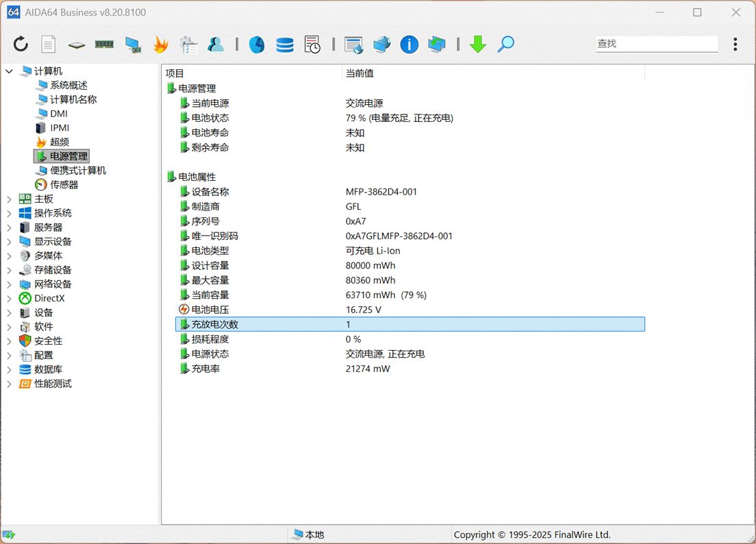Viewport: 756px width, 544px height.
Task: Click the monitor with network card icon
Action: [x=133, y=45]
